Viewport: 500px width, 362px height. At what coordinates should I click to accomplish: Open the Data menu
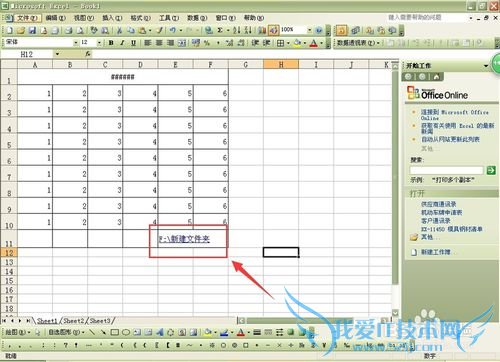[x=197, y=18]
